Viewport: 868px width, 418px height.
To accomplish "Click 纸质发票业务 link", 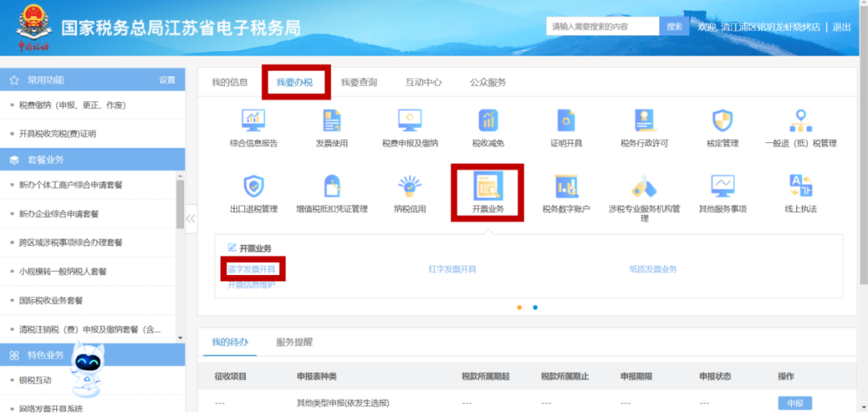I will tap(653, 269).
